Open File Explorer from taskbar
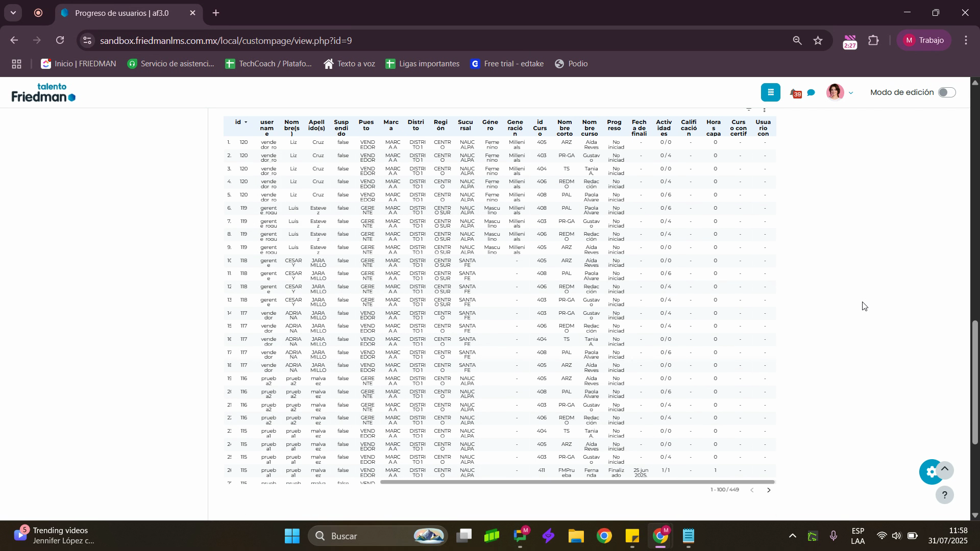 pos(576,536)
